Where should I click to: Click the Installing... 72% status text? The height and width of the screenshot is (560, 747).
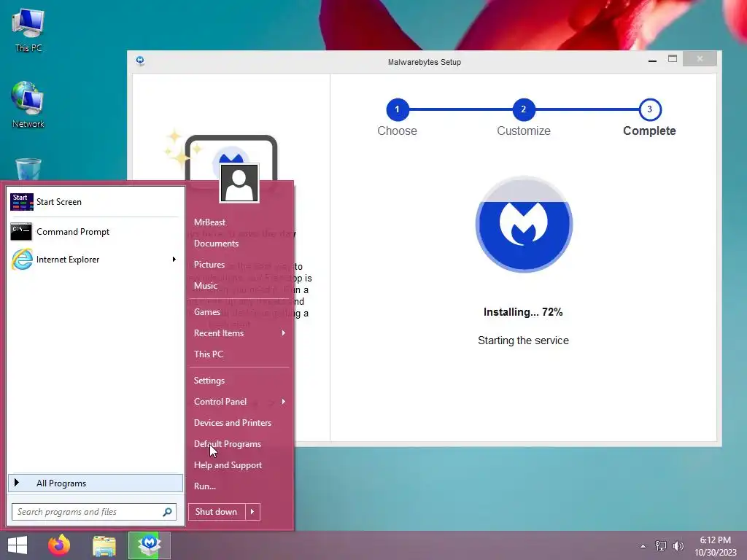click(523, 312)
